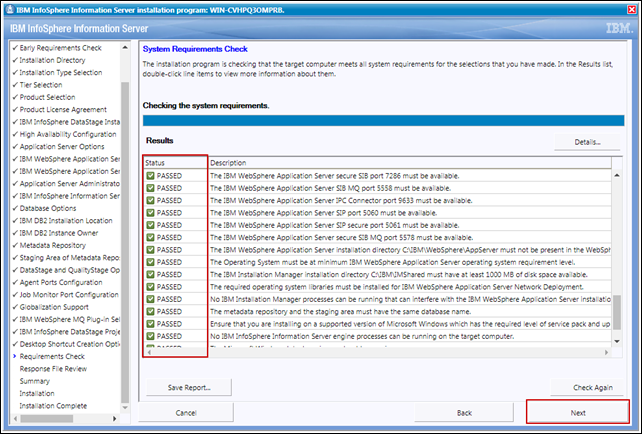Click results vertical scrollbar thumb
The image size is (642, 434).
[x=617, y=312]
